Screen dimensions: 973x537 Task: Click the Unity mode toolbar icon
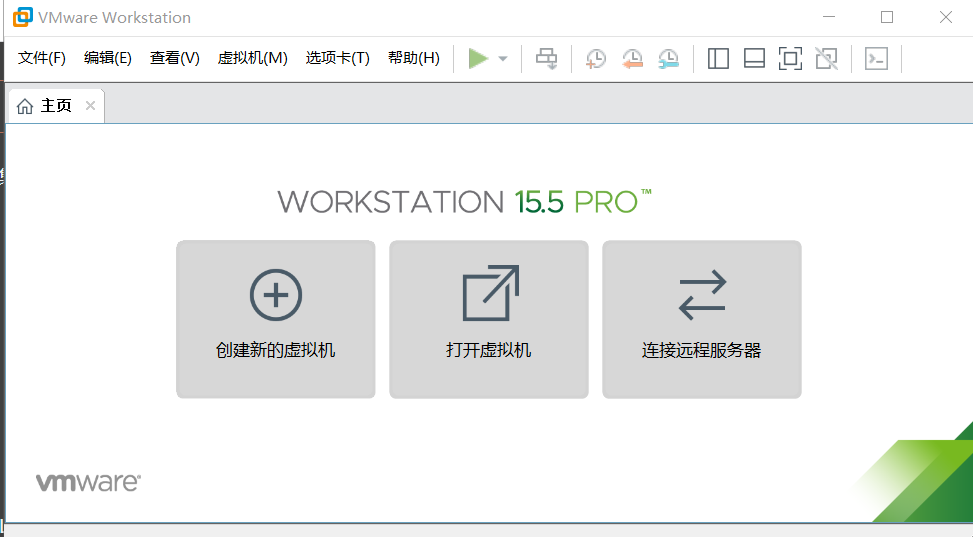(x=827, y=59)
